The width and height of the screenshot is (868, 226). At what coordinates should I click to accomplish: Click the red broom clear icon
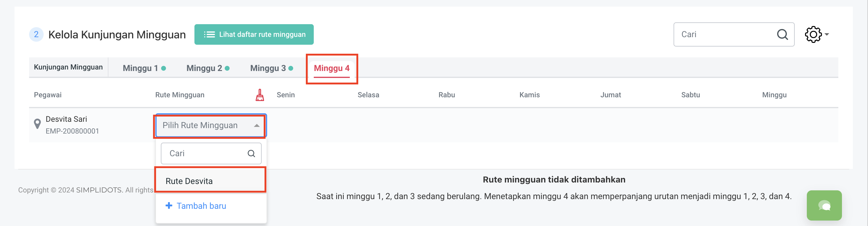(x=260, y=95)
